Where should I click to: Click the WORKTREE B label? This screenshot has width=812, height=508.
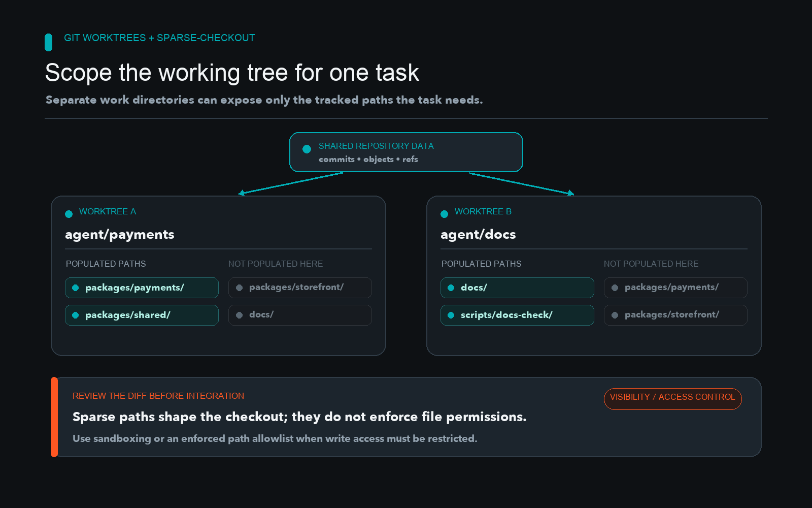[483, 211]
